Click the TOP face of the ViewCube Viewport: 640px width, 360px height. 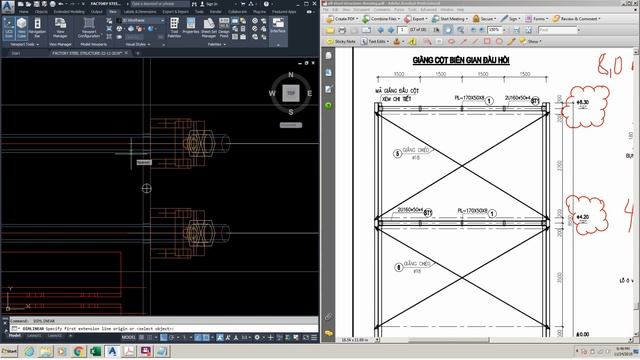tap(291, 93)
